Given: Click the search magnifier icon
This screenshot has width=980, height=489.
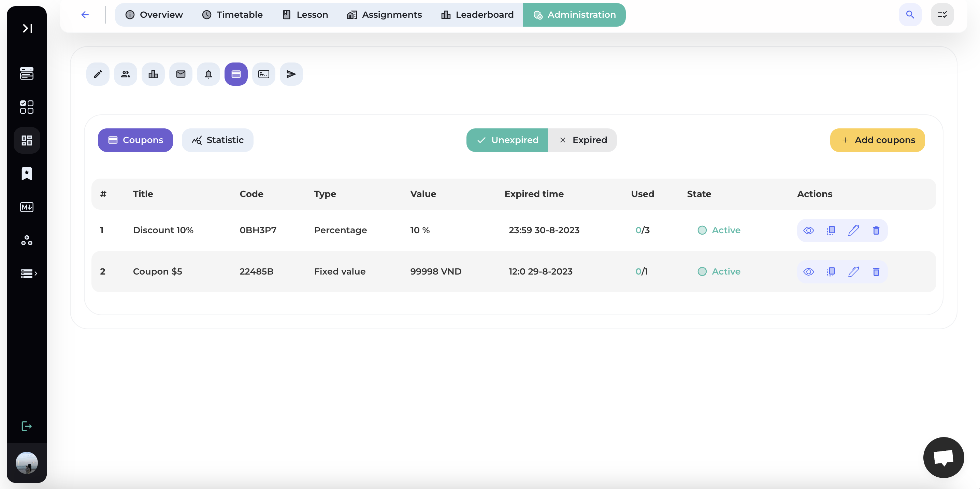Looking at the screenshot, I should 910,15.
